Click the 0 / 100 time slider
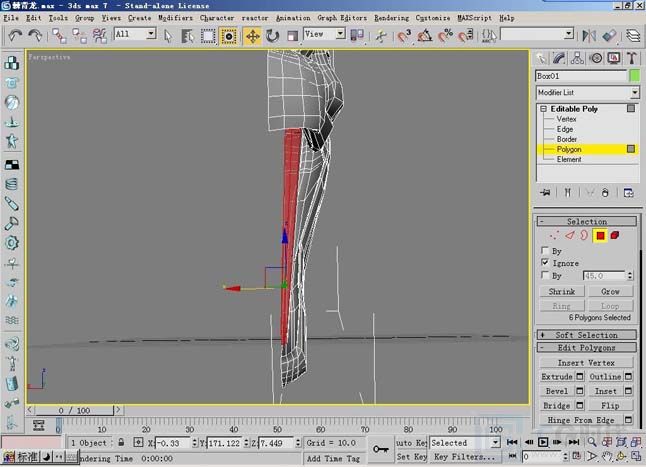The height and width of the screenshot is (467, 646). (74, 410)
